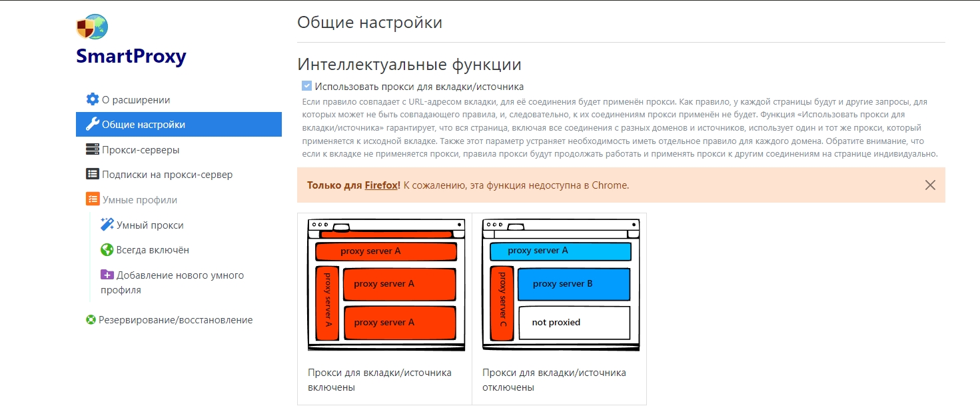Click the orange checklist icon beside Умные профили
The width and height of the screenshot is (980, 412).
pos(93,199)
